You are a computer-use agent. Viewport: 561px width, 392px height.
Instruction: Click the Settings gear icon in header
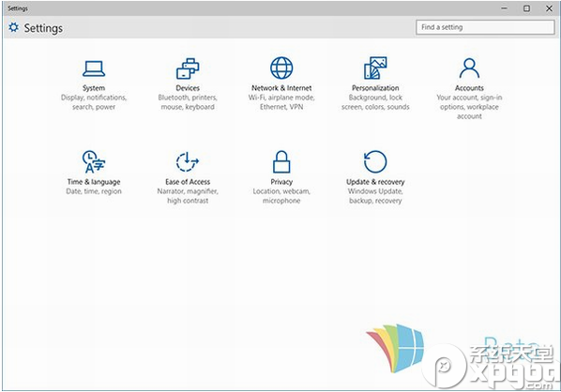(x=13, y=27)
